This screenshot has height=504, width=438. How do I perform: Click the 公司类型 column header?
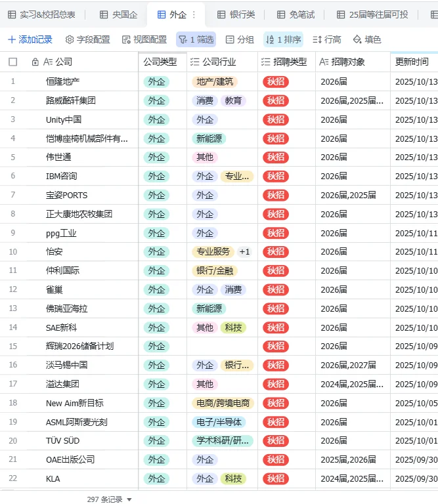162,62
